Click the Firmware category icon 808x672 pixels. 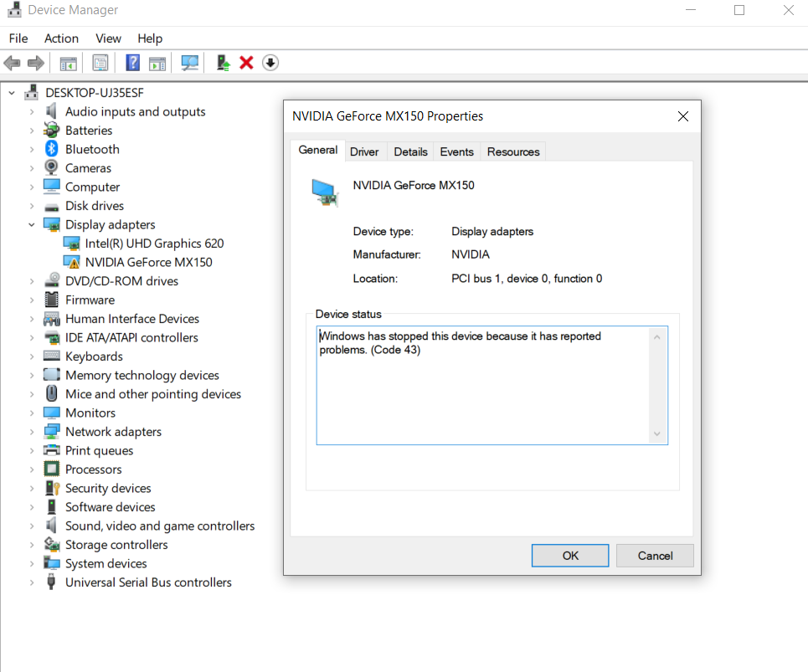(x=51, y=300)
